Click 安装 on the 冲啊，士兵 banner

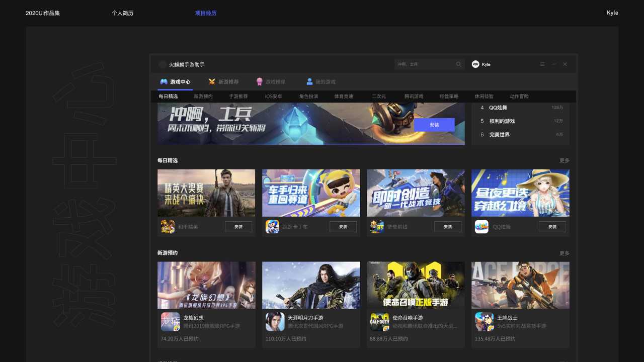434,125
